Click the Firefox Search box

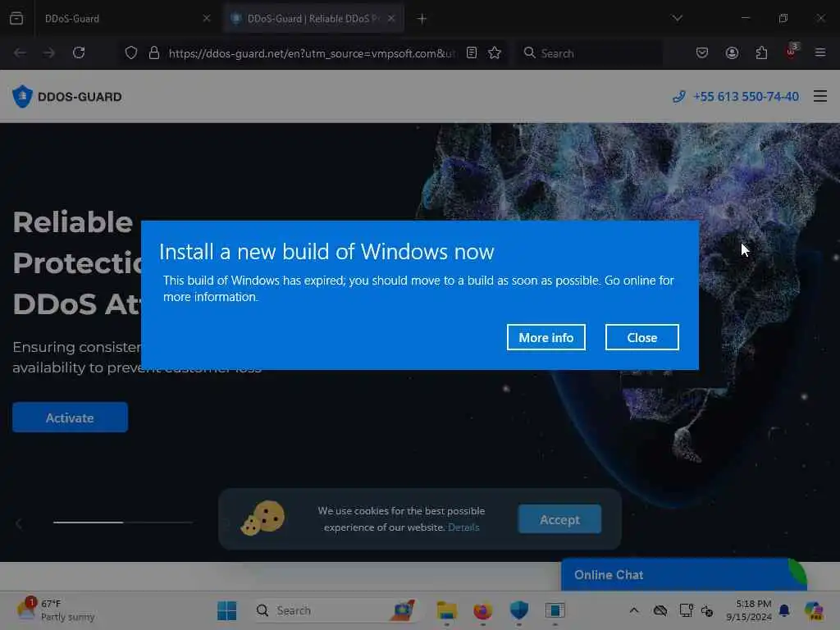point(589,53)
